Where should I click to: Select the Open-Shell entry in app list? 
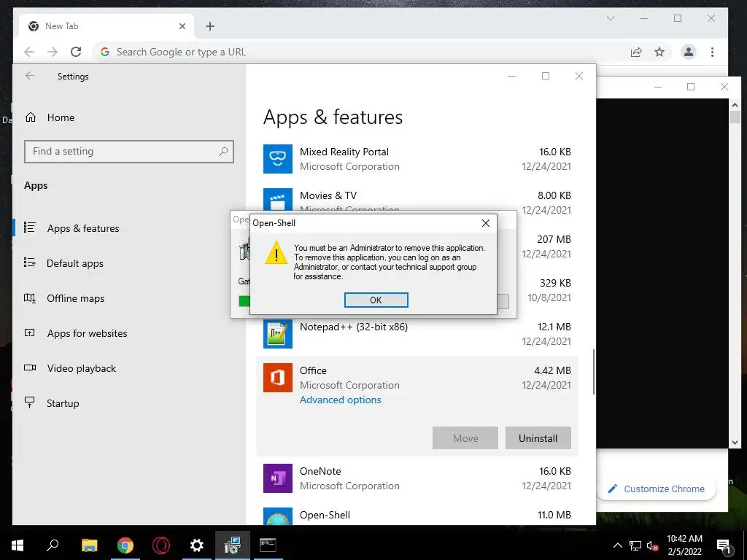[x=417, y=516]
